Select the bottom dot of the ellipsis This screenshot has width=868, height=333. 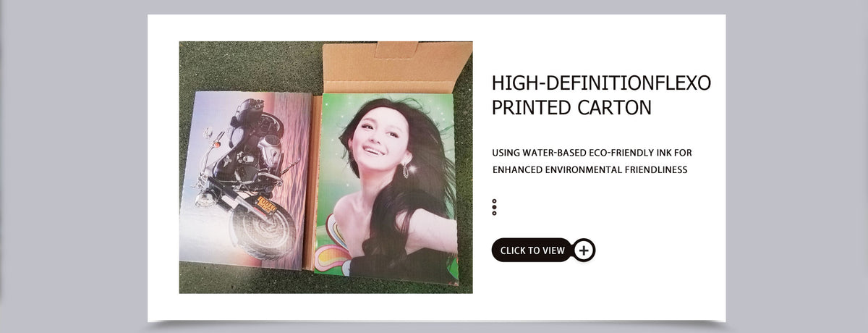[494, 213]
